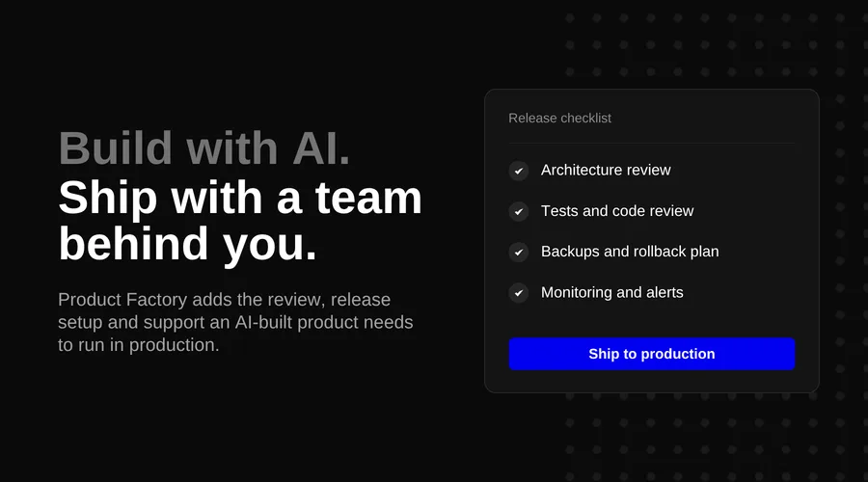Click the gray Build with AI. heading
The height and width of the screenshot is (482, 868).
(204, 148)
